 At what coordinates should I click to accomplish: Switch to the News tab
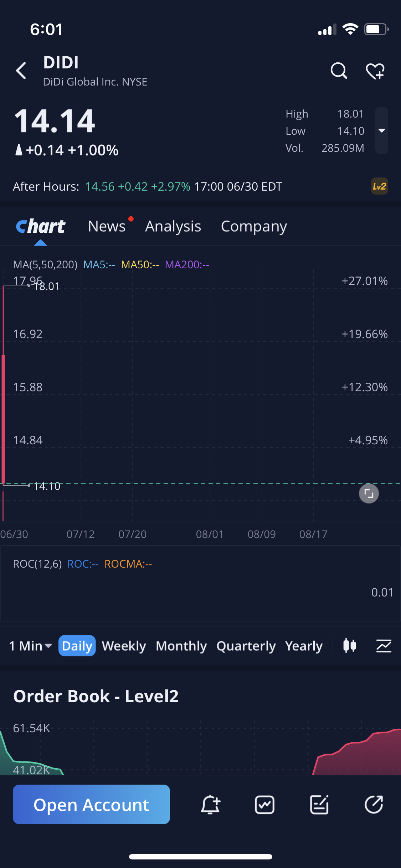[x=107, y=226]
